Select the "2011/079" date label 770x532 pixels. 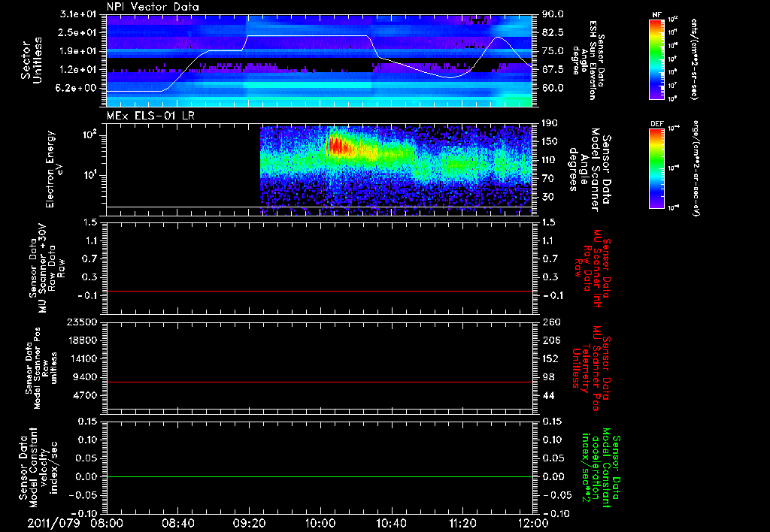53,523
